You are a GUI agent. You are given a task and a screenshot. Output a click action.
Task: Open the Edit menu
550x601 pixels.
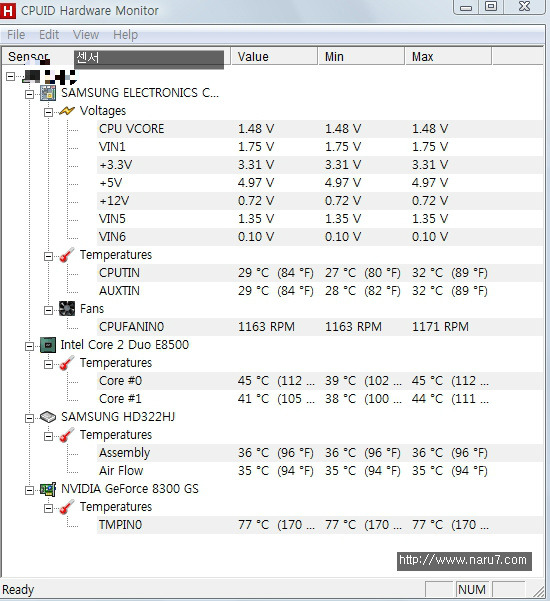click(x=49, y=35)
